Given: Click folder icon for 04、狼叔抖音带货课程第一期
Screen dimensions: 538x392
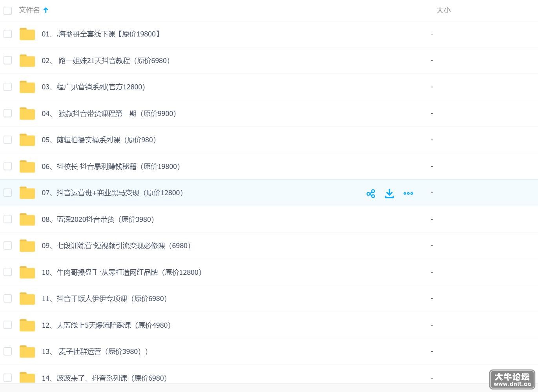Looking at the screenshot, I should (27, 113).
